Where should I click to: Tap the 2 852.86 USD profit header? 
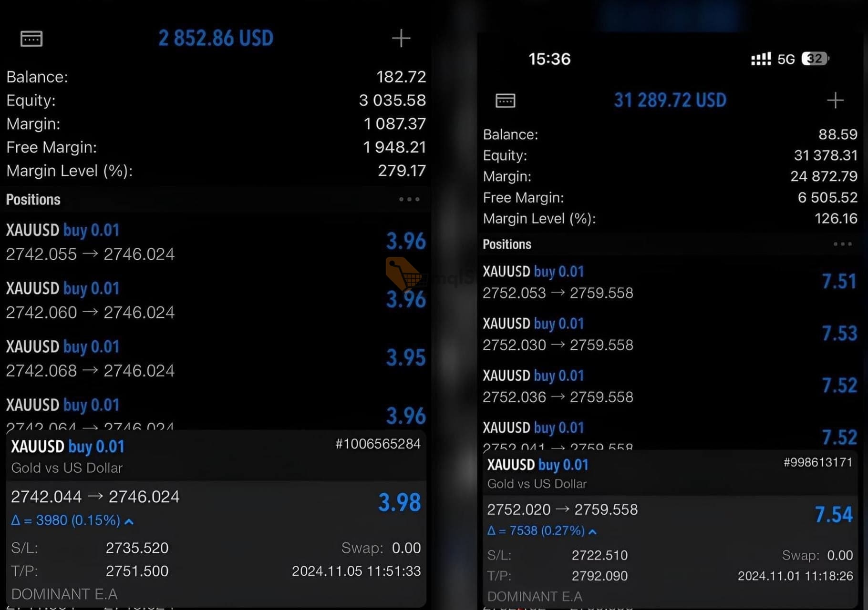[216, 38]
